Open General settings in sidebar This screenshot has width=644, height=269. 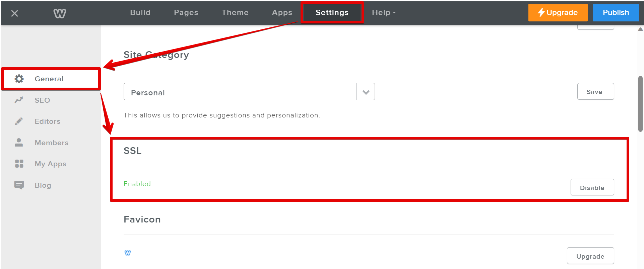[x=51, y=79]
